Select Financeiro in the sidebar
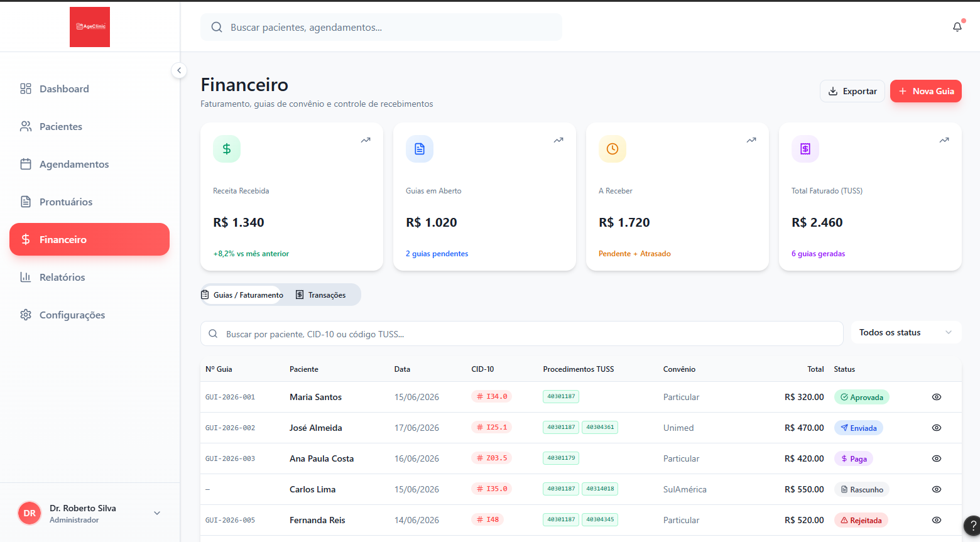Viewport: 980px width, 542px height. click(x=89, y=239)
